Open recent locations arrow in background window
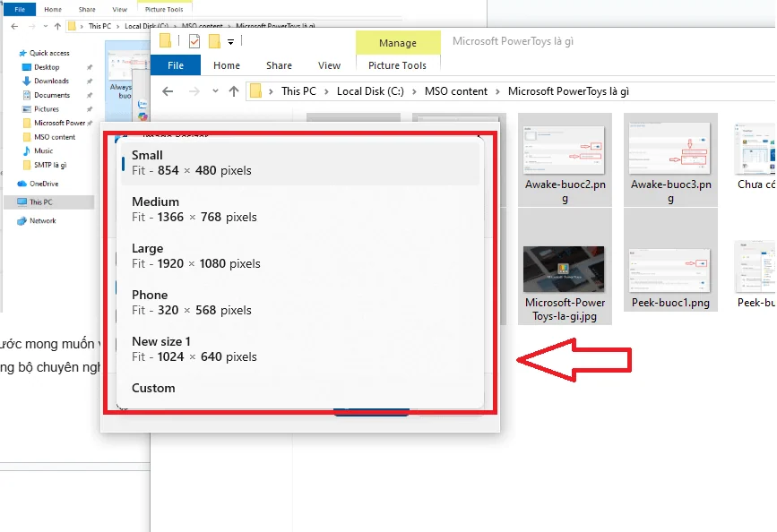The width and height of the screenshot is (777, 532). pos(46,26)
